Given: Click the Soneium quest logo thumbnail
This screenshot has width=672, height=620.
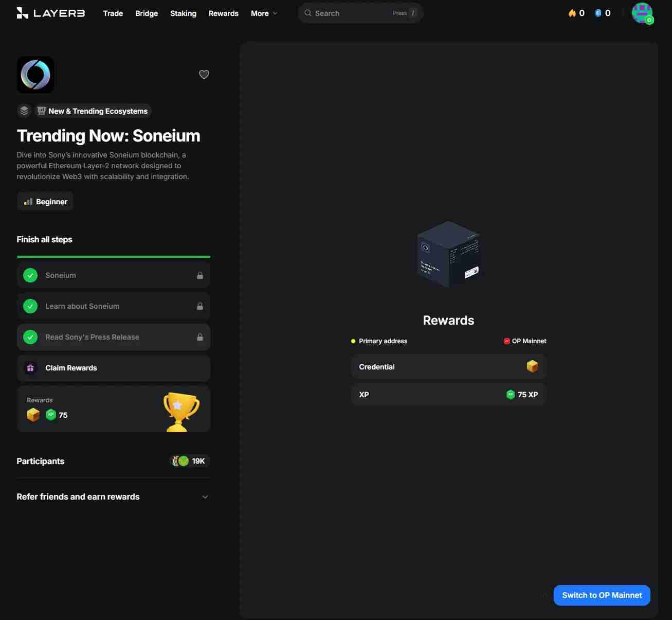Looking at the screenshot, I should click(x=35, y=75).
